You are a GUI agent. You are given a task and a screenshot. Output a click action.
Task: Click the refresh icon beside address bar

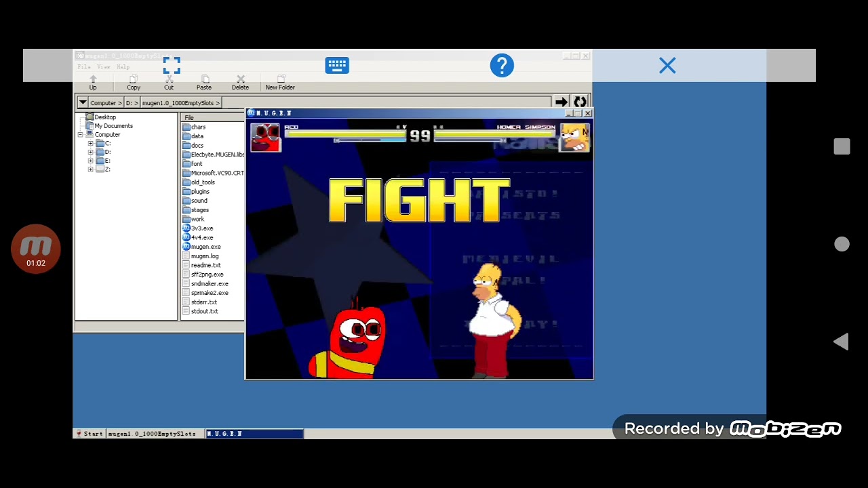click(580, 102)
